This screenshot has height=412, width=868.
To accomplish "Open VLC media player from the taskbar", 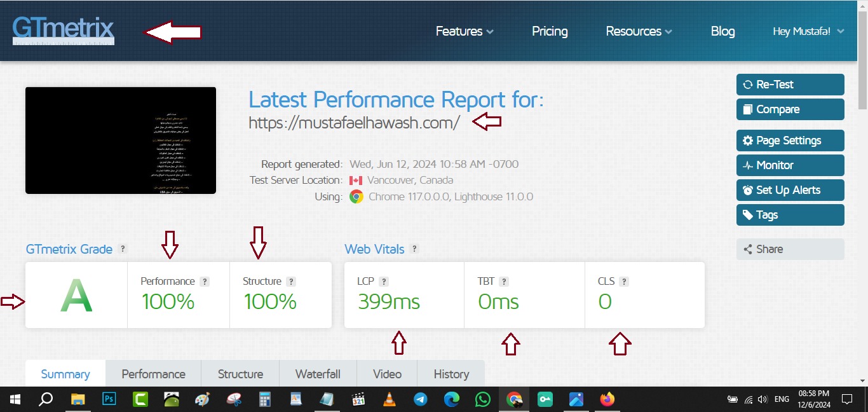I will [x=390, y=399].
